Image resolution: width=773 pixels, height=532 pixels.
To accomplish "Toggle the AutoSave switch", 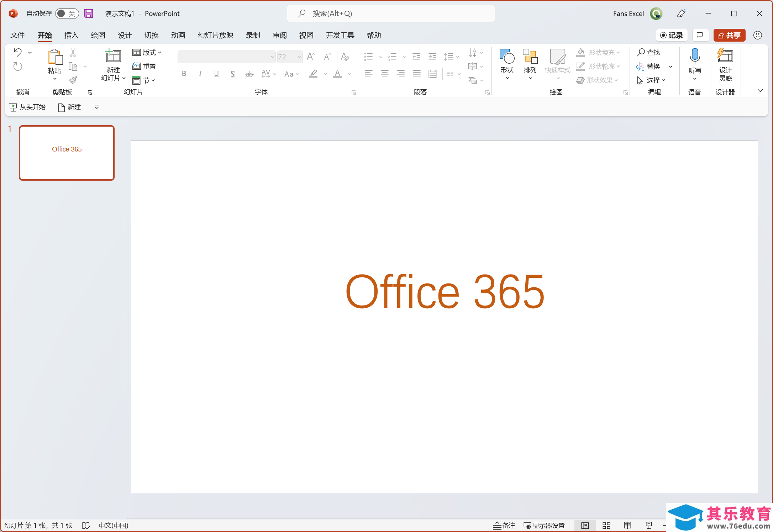I will 67,14.
